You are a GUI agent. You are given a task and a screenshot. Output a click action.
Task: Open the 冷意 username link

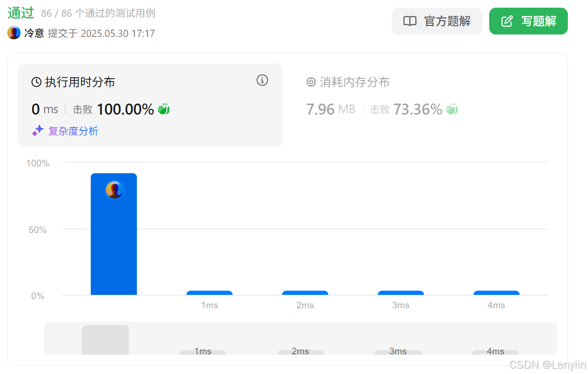34,33
